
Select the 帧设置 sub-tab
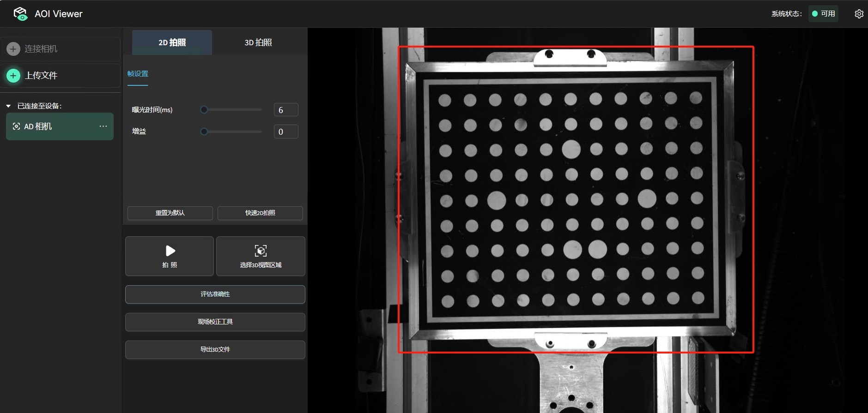pyautogui.click(x=138, y=74)
